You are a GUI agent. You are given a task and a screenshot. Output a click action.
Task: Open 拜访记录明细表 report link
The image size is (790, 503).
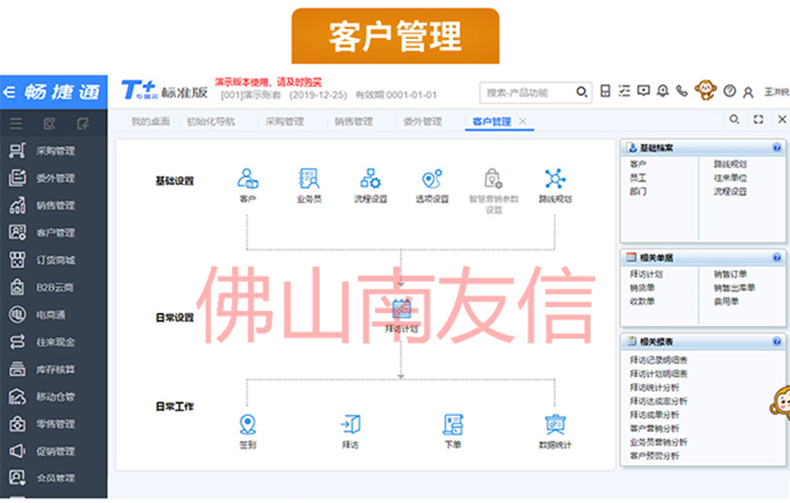[659, 360]
